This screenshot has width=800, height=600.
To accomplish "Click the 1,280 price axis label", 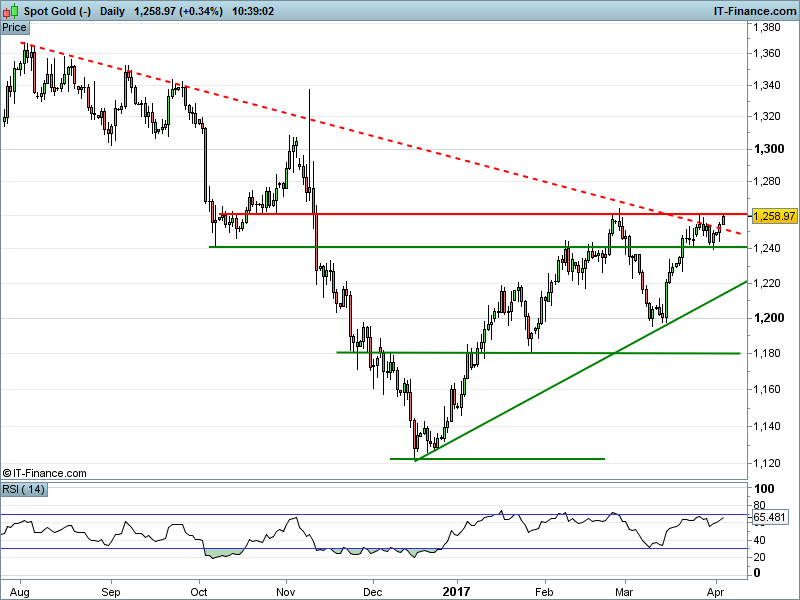I will [x=767, y=181].
